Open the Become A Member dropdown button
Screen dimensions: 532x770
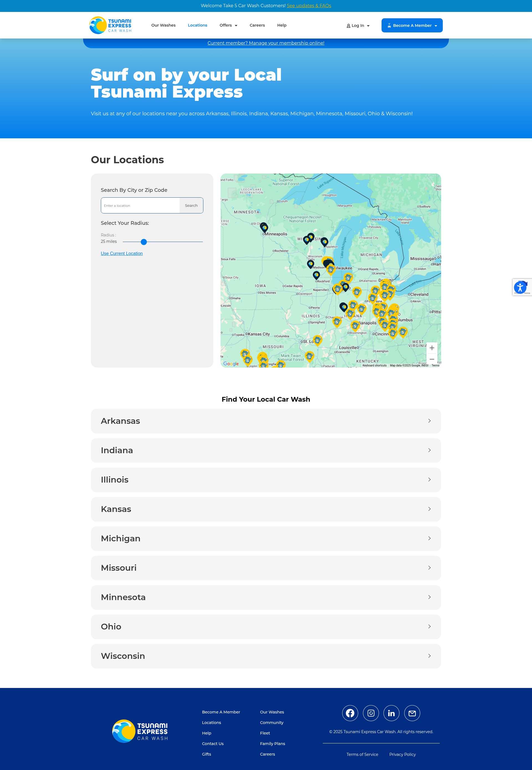point(412,25)
